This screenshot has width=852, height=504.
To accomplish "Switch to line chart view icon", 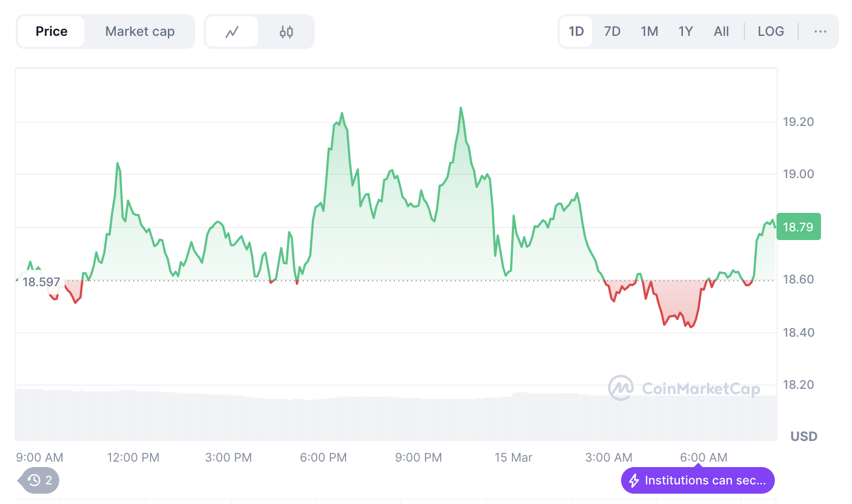I will coord(232,32).
